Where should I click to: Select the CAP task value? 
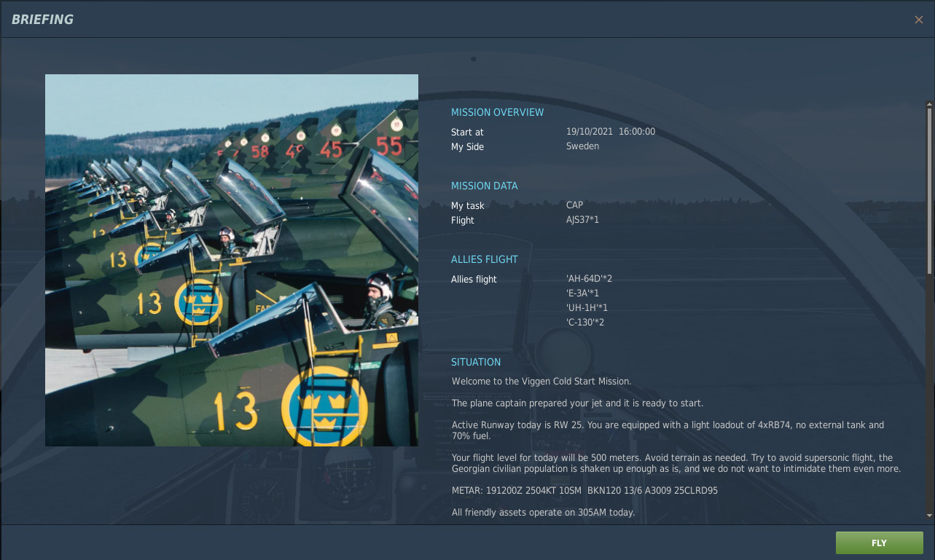(x=574, y=205)
